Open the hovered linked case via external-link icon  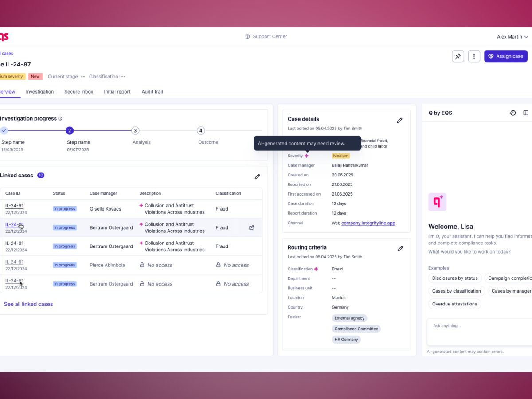click(x=251, y=227)
